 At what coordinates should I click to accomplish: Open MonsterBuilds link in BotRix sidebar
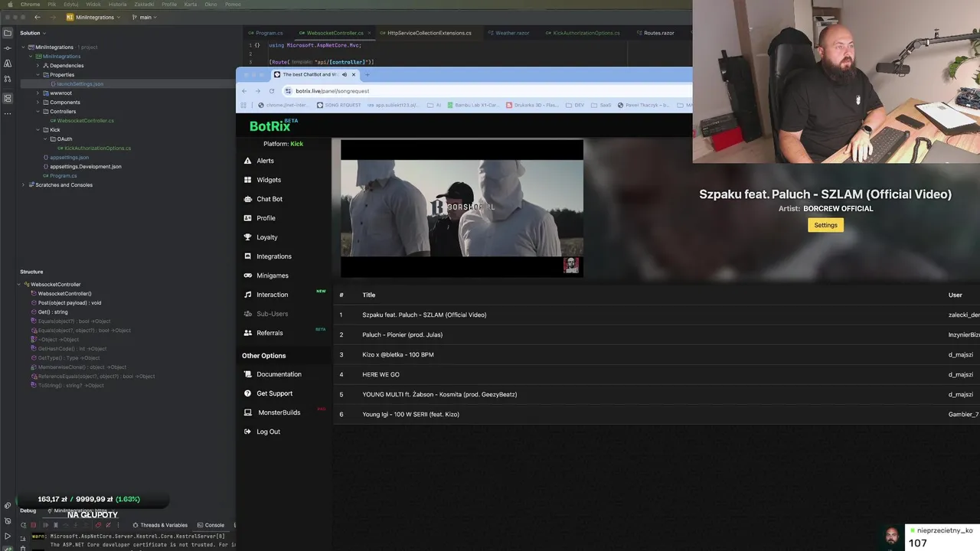(x=272, y=412)
